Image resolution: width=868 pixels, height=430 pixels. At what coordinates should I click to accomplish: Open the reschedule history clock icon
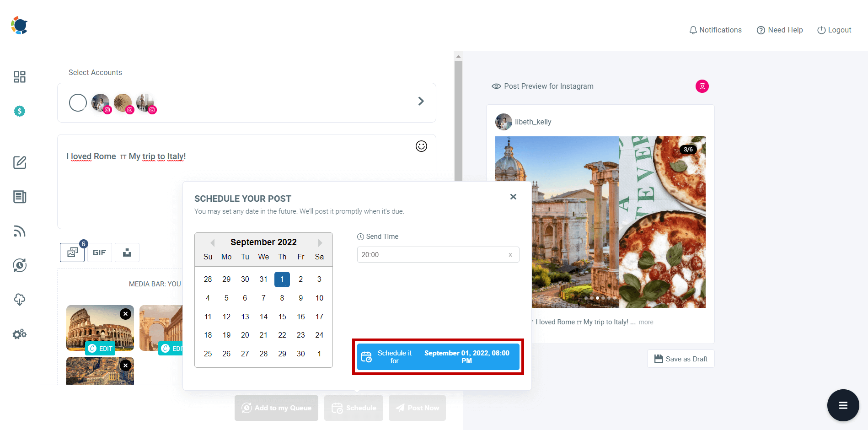(x=19, y=265)
